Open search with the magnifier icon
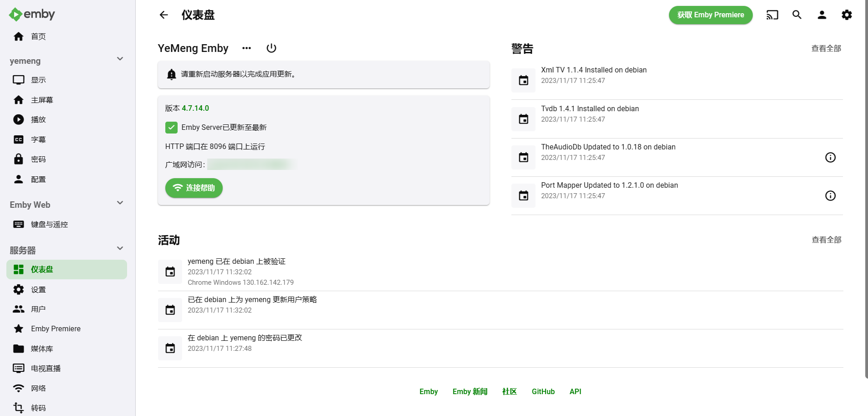This screenshot has width=868, height=416. (x=797, y=15)
